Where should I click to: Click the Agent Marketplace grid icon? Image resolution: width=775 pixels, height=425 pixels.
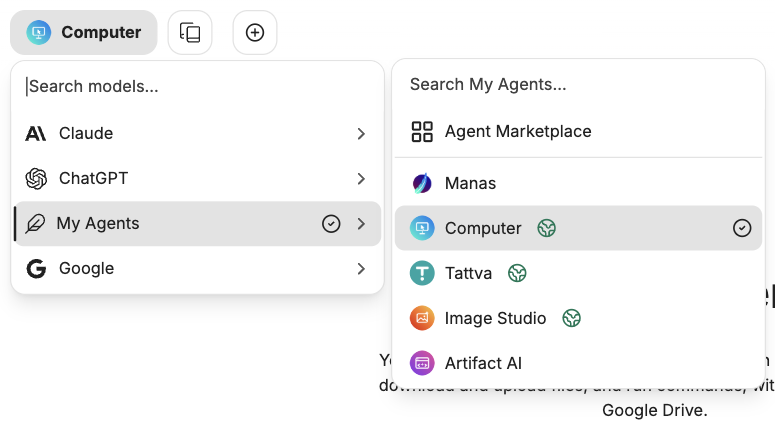point(422,131)
